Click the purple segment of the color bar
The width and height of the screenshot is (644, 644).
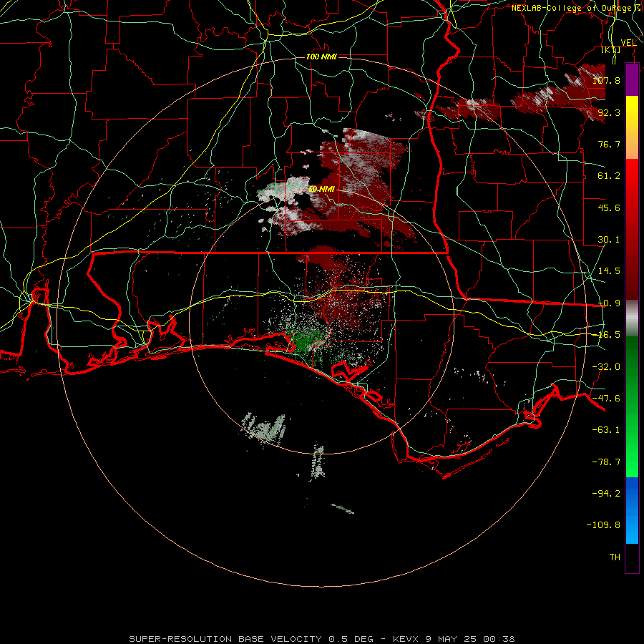pos(632,79)
